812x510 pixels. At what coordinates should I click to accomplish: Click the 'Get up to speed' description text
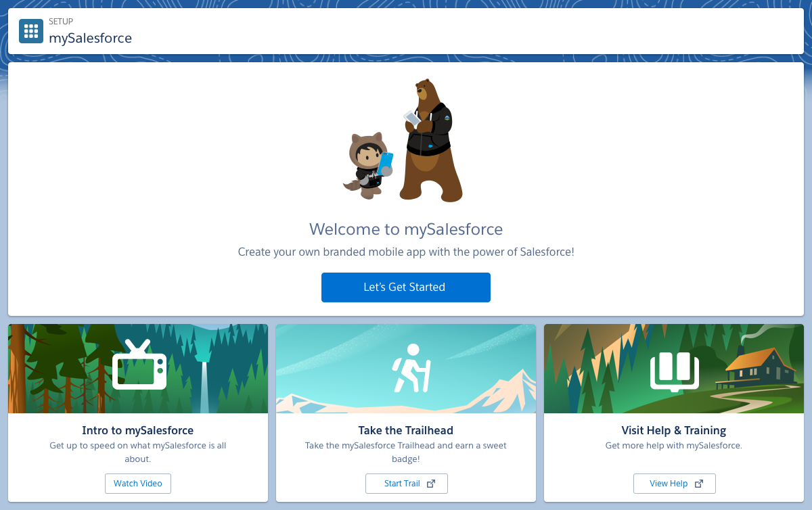[138, 452]
